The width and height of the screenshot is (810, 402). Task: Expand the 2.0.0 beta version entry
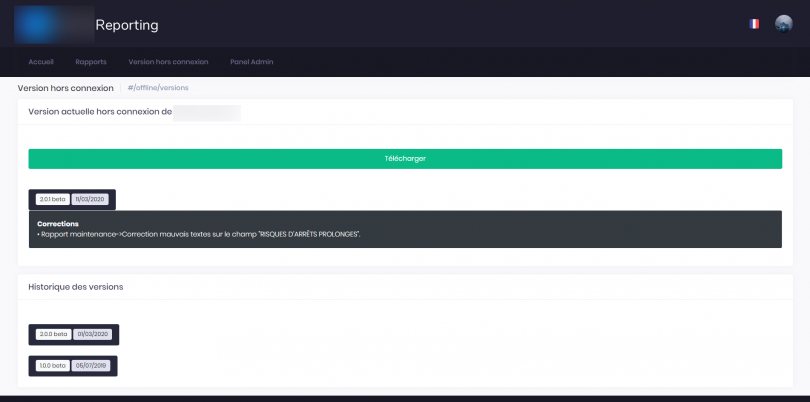point(54,334)
